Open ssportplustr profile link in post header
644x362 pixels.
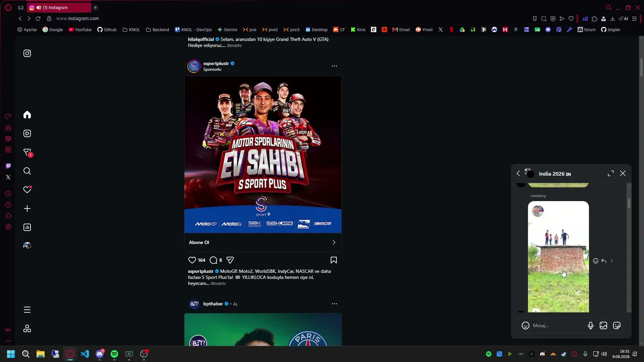(216, 63)
